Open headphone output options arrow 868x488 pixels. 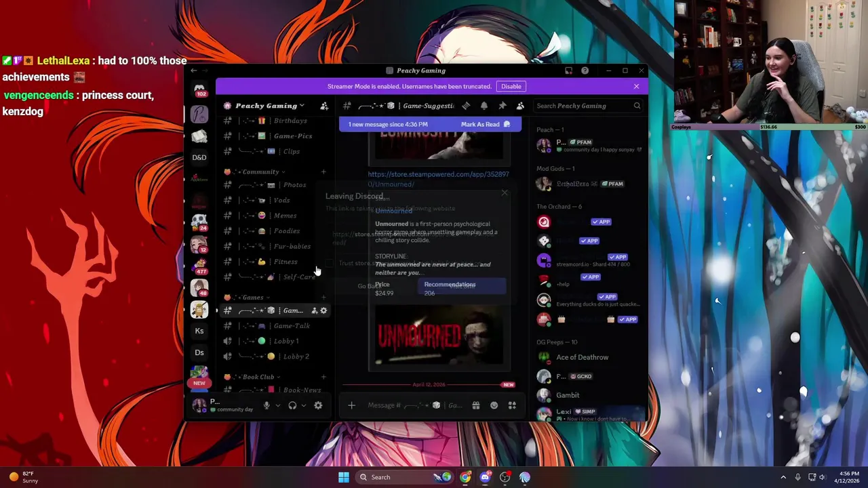(303, 405)
